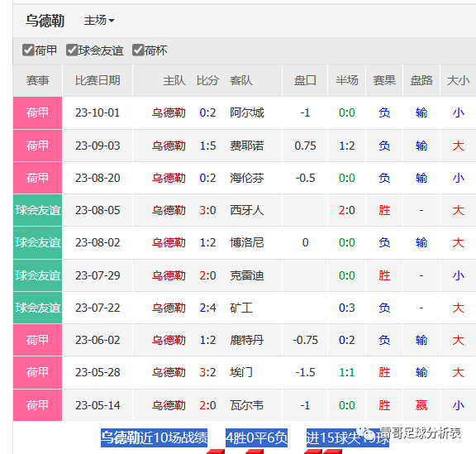Click the pink 荷甲 tag dated 23-10-01
Screen dimensions: 476x454
37,112
